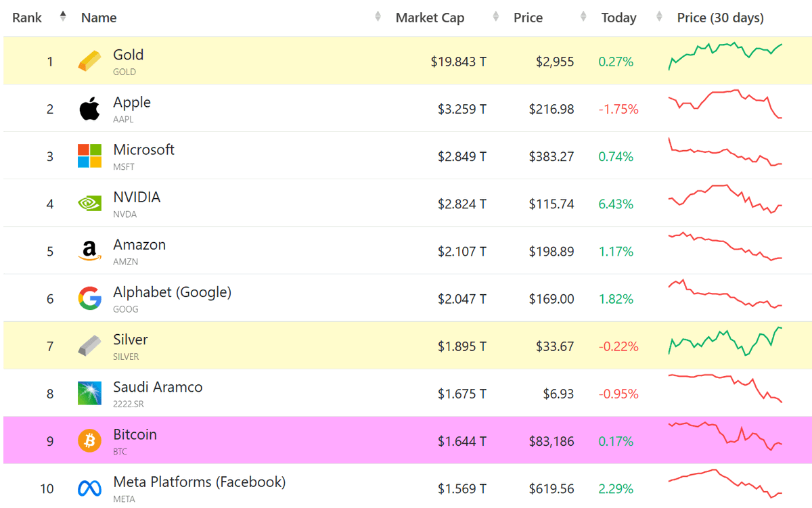Open the Alphabet (Google) name link
This screenshot has width=812, height=508.
(172, 292)
